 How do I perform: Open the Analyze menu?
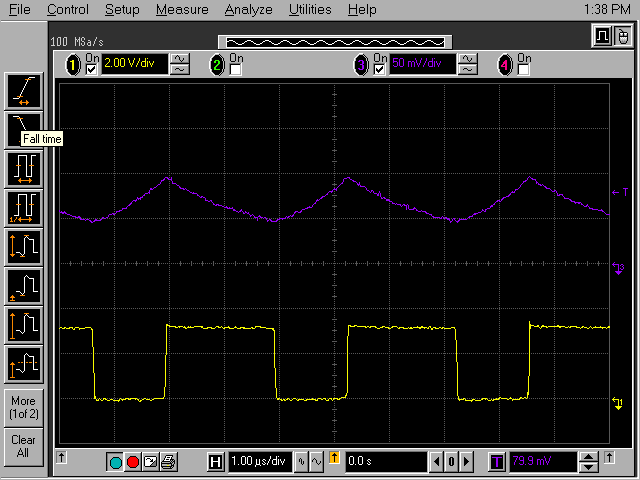(248, 10)
